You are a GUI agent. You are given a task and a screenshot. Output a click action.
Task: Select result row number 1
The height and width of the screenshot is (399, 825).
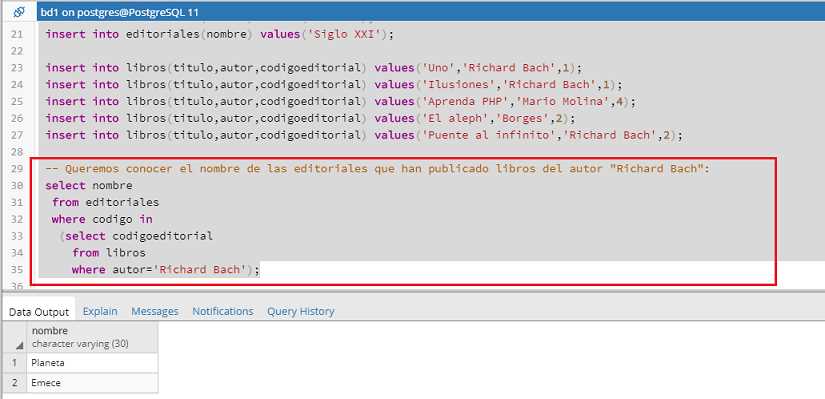tap(15, 363)
